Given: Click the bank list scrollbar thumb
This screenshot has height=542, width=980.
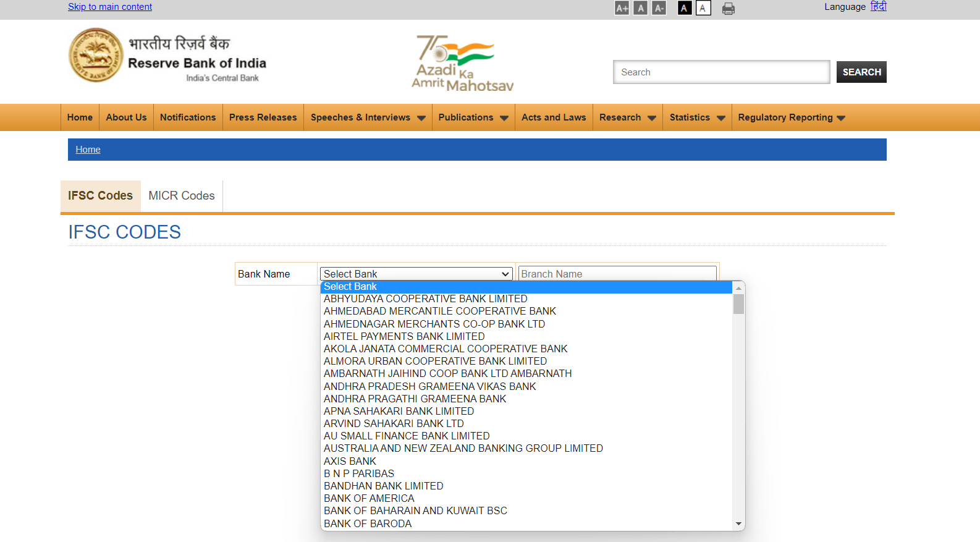Looking at the screenshot, I should 738,304.
